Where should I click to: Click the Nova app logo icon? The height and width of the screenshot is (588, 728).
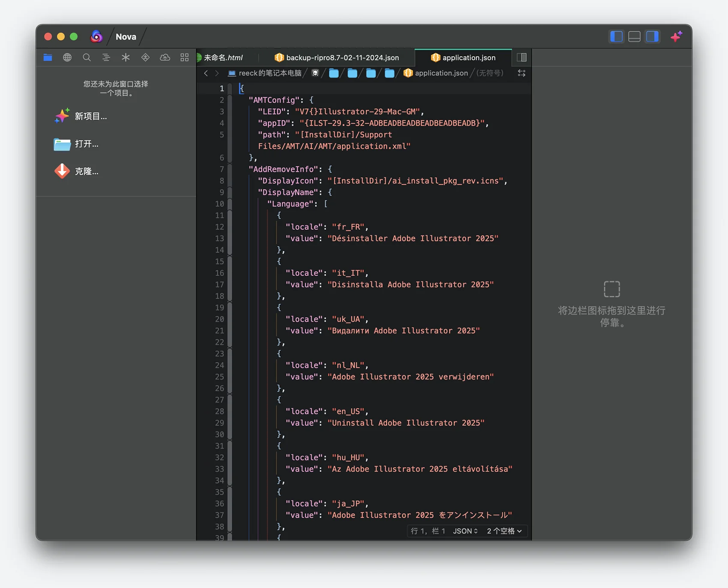(96, 36)
